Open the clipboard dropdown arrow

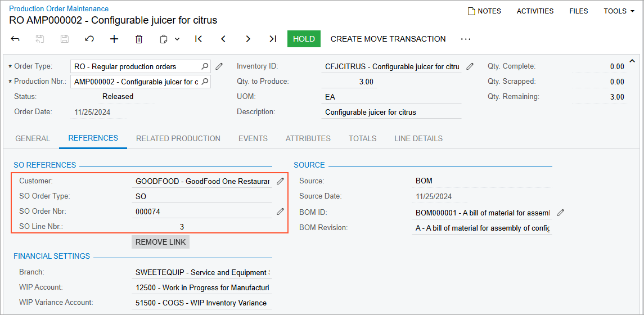tap(177, 39)
